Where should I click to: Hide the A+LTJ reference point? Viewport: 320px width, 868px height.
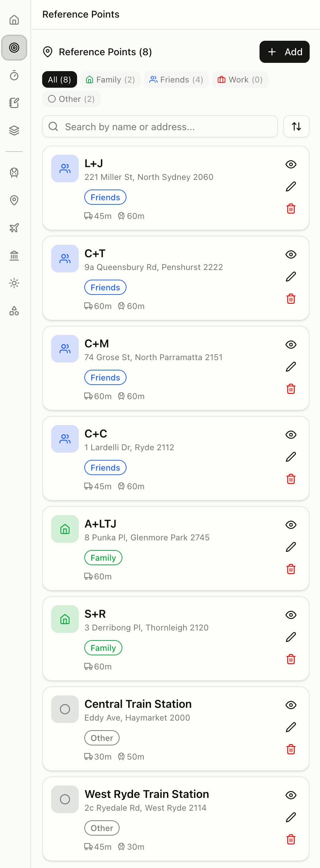(x=291, y=525)
